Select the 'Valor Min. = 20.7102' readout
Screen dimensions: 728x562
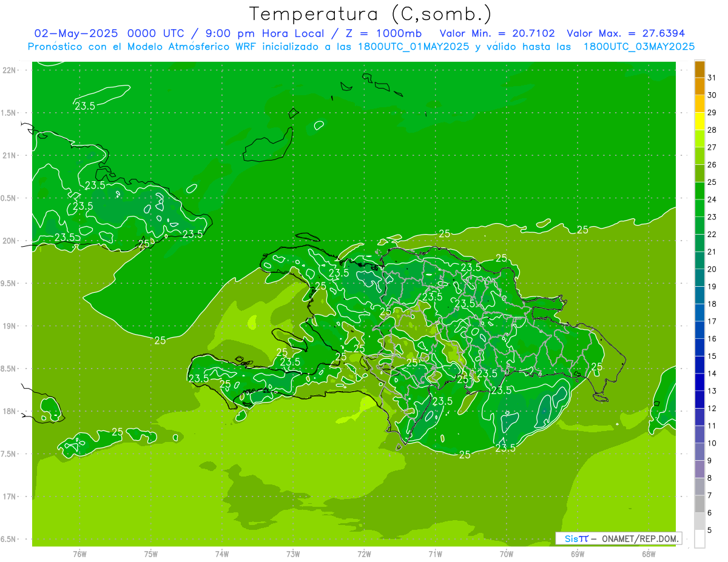(x=497, y=33)
